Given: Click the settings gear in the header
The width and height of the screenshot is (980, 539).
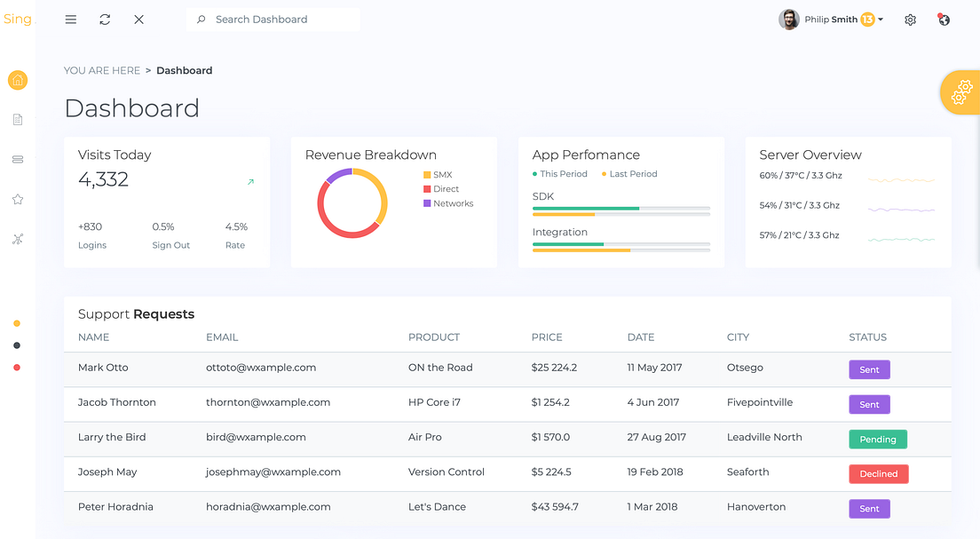Looking at the screenshot, I should point(910,19).
